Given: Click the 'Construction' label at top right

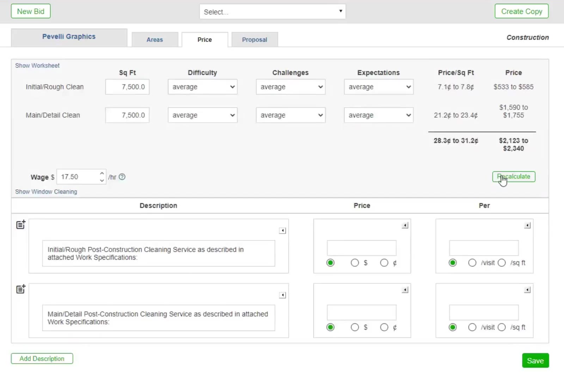Looking at the screenshot, I should tap(528, 37).
